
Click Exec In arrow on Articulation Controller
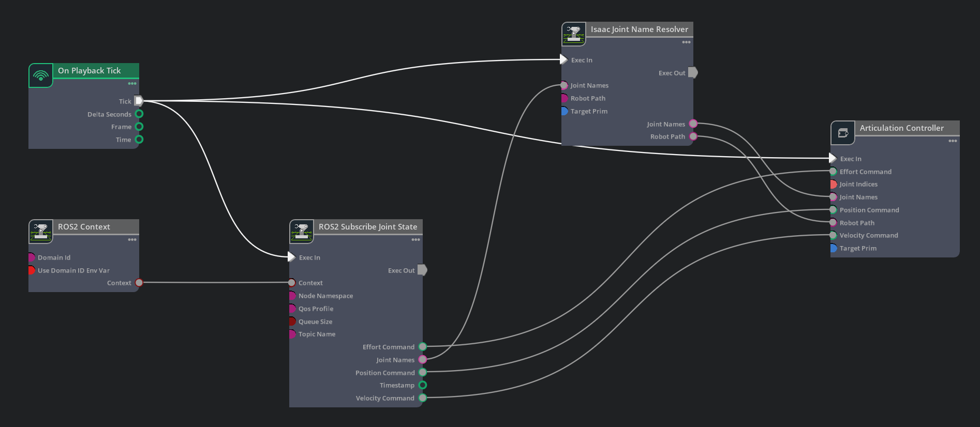[833, 158]
